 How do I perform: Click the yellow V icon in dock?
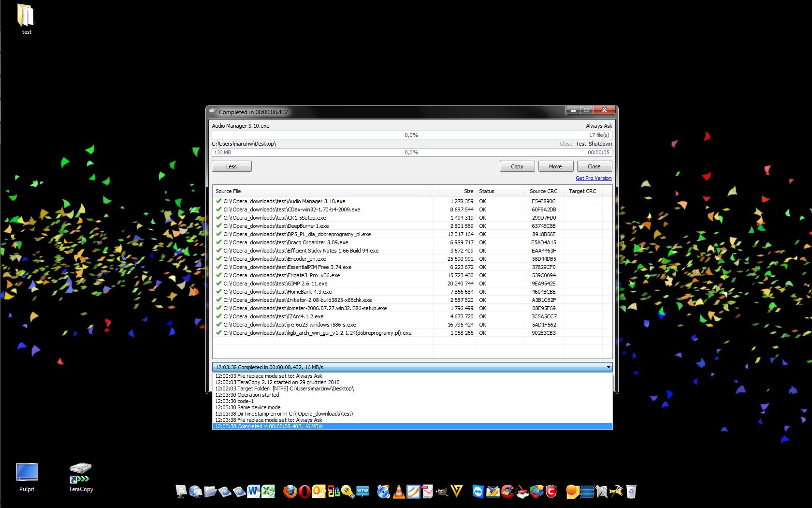coord(457,492)
